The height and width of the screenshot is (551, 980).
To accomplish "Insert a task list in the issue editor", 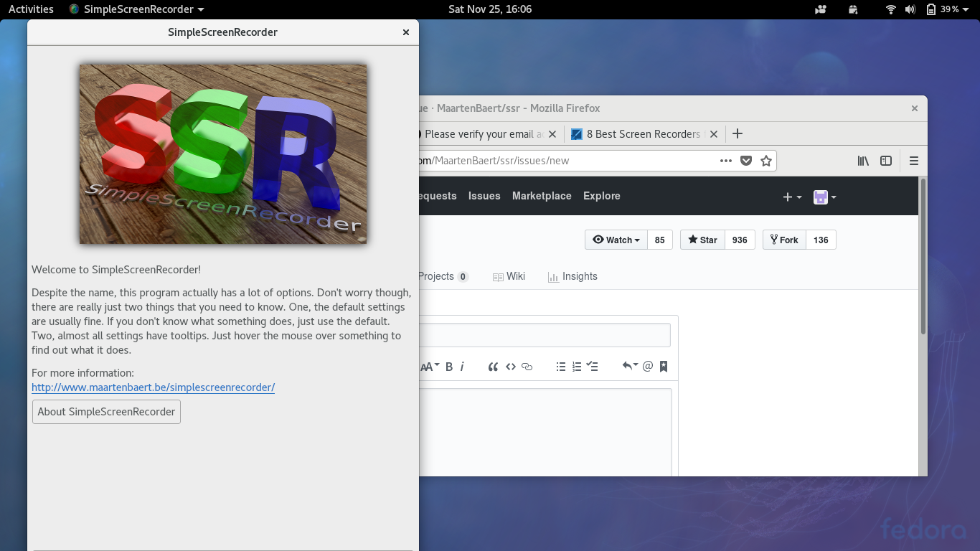I will tap(592, 366).
